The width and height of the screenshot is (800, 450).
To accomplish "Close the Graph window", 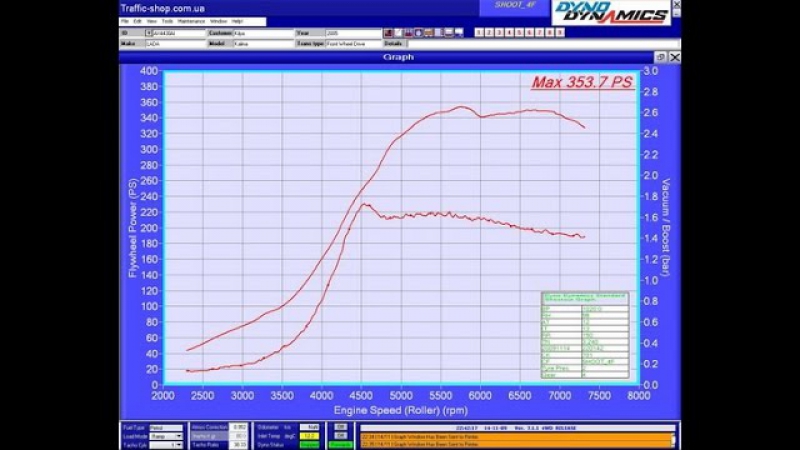I will [x=675, y=57].
